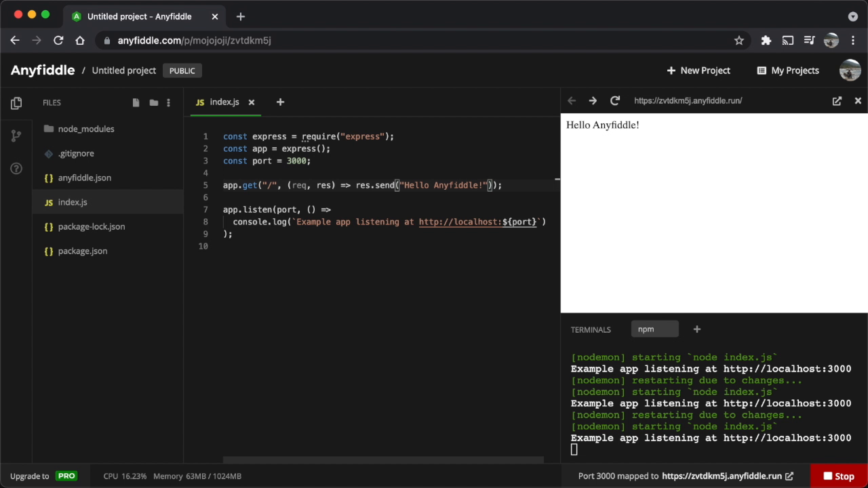The image size is (868, 488).
Task: Open the Chrome three-dot menu
Action: tap(853, 40)
